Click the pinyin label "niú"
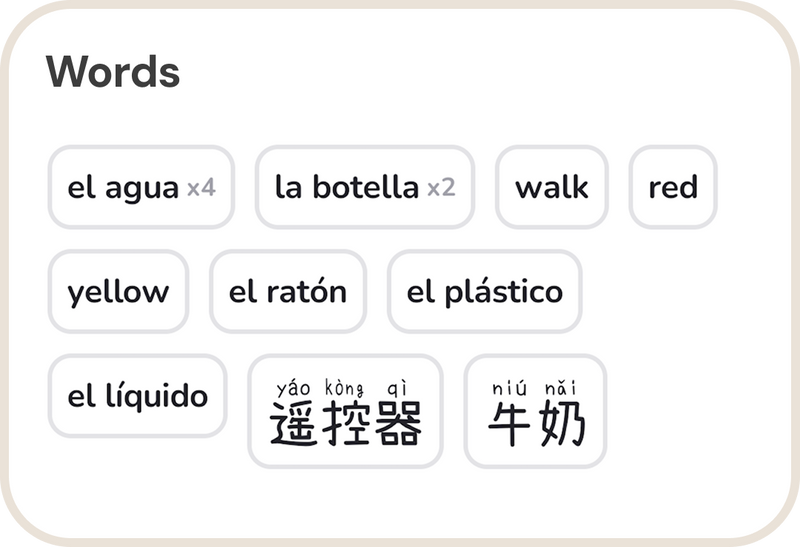 [510, 388]
